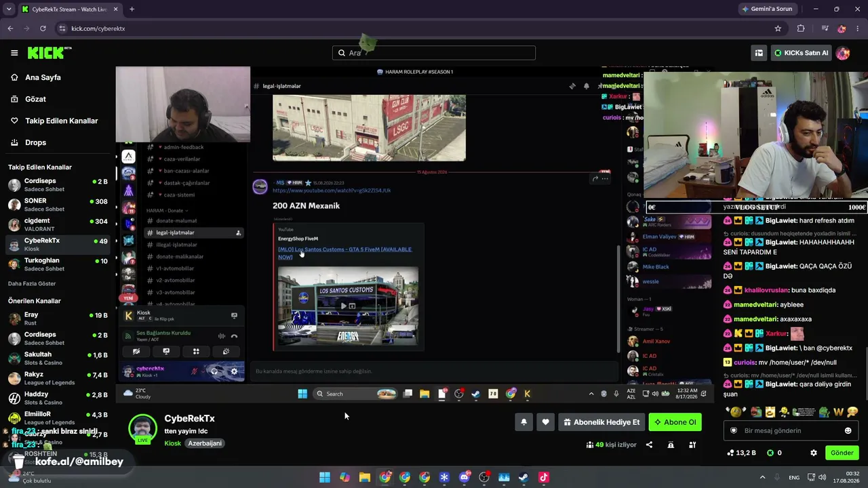
Task: Open Chrome three-dot menu
Action: click(858, 28)
